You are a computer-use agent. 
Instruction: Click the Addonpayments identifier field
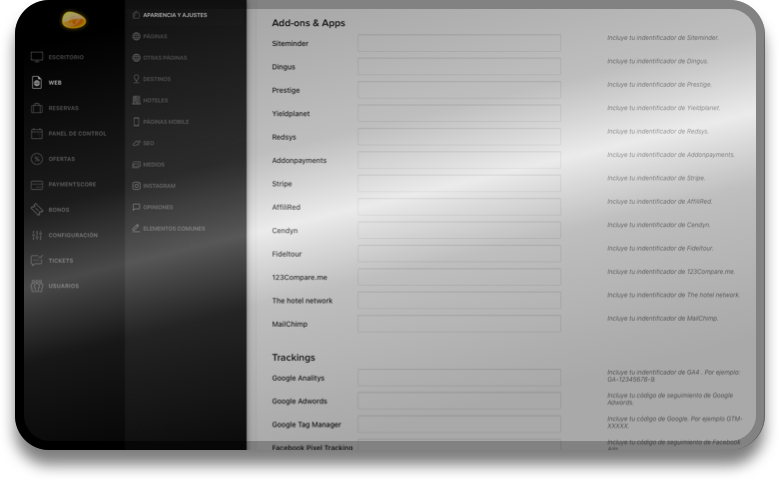[459, 160]
